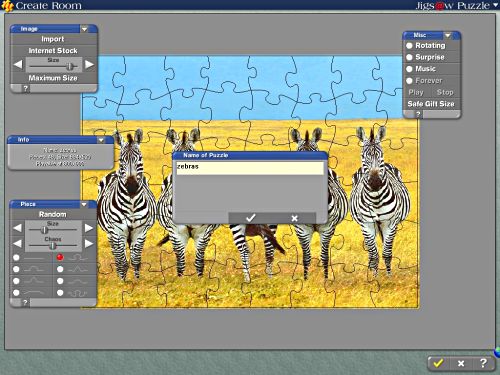500x375 pixels.
Task: Select the red piece-shape radio button
Action: [x=60, y=257]
